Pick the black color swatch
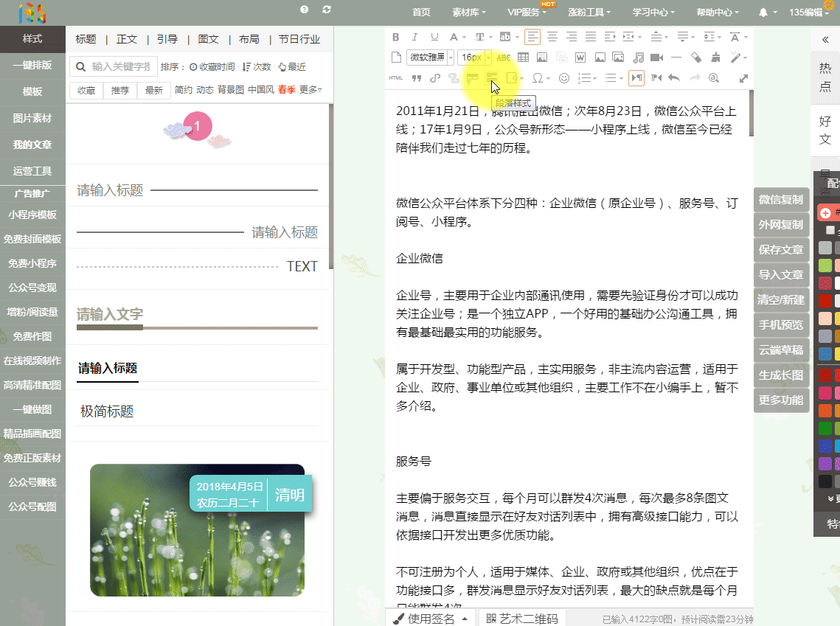This screenshot has width=840, height=626. 825,481
